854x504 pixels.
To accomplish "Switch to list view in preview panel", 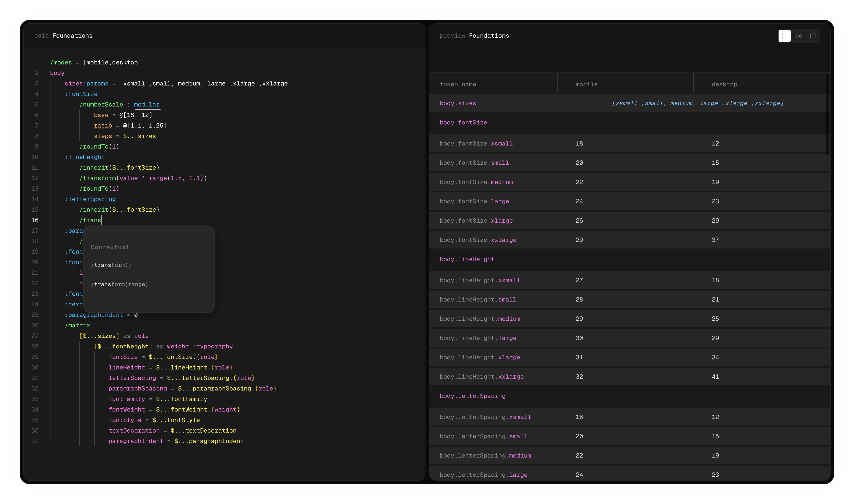I will click(x=784, y=36).
